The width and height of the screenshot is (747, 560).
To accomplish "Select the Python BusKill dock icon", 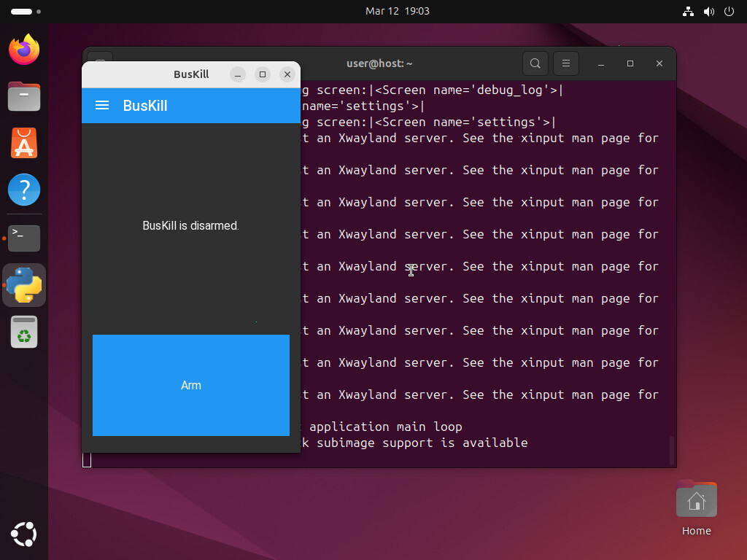I will (24, 285).
